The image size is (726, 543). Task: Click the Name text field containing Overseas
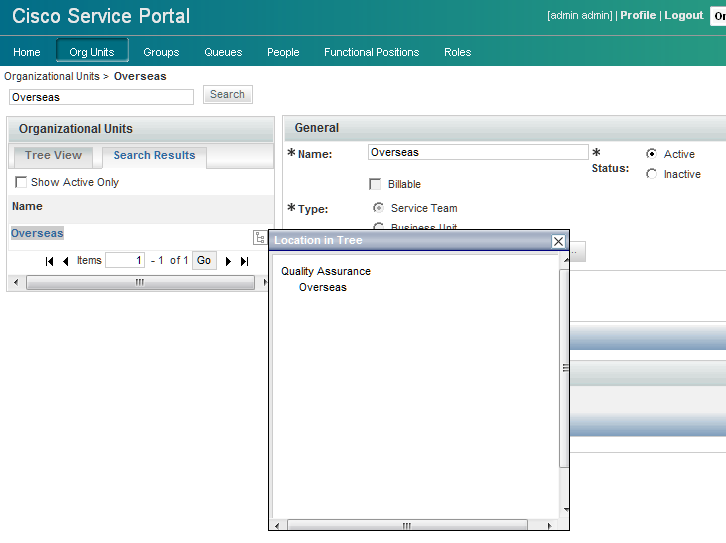477,153
